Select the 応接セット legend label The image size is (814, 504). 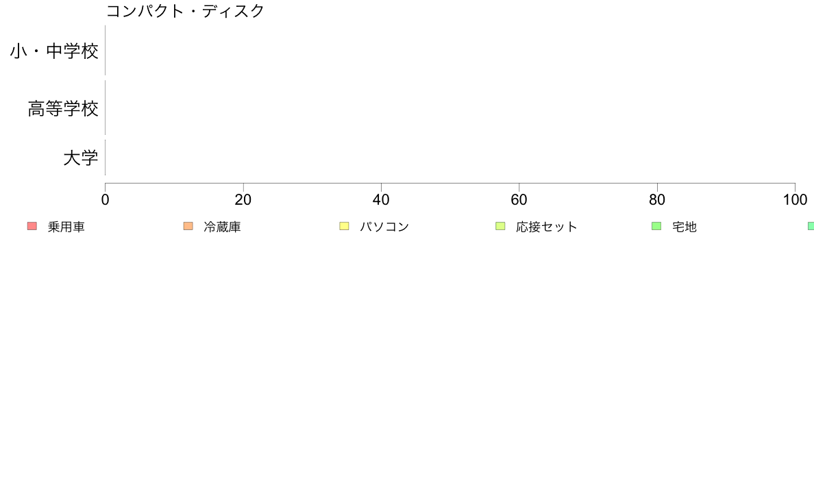(x=547, y=227)
